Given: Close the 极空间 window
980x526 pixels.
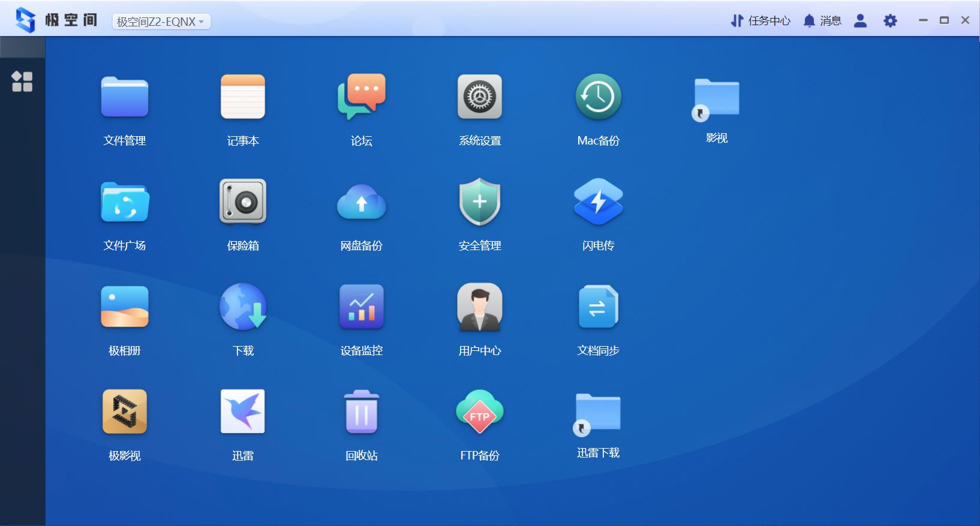Looking at the screenshot, I should pos(965,20).
